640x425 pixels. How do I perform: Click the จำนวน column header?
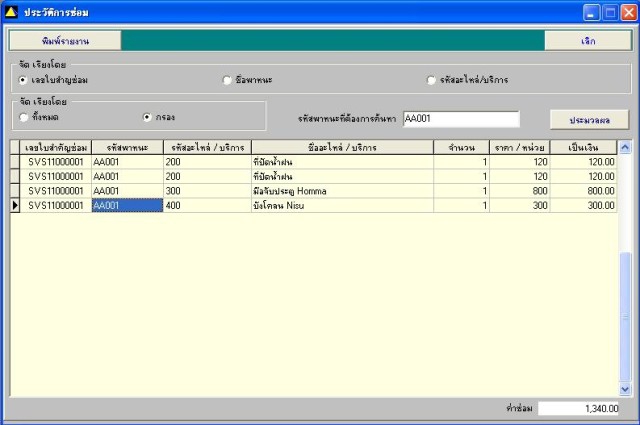[x=461, y=147]
